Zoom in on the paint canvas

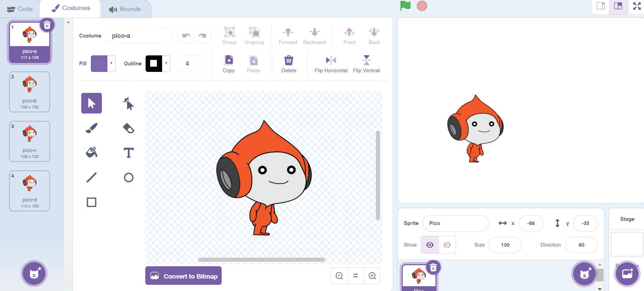tap(372, 276)
